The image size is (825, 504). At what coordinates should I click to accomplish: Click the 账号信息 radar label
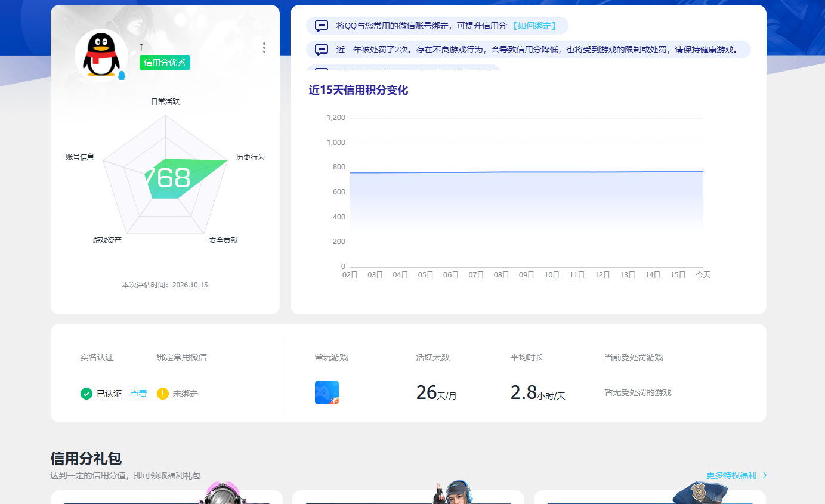click(80, 157)
